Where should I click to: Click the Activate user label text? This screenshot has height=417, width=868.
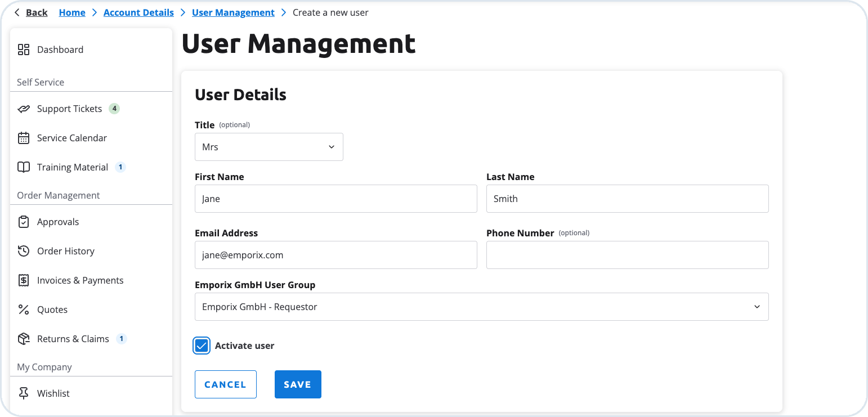(x=244, y=346)
